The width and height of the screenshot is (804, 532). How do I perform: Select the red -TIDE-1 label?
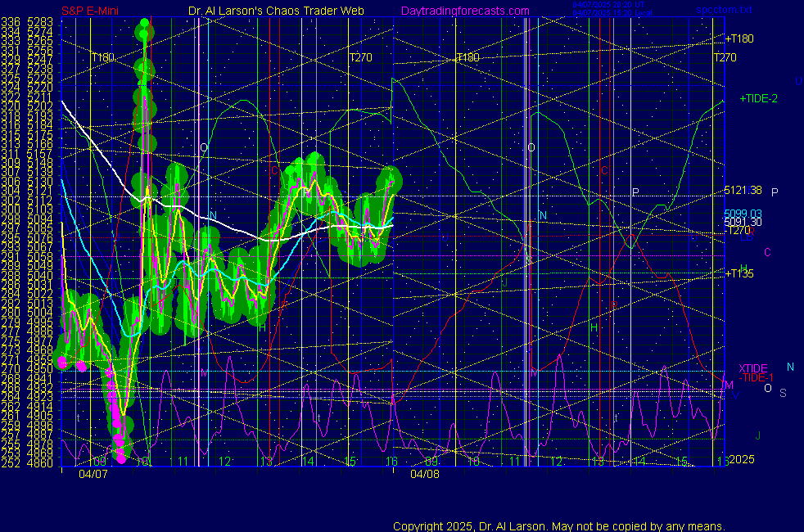pos(756,377)
